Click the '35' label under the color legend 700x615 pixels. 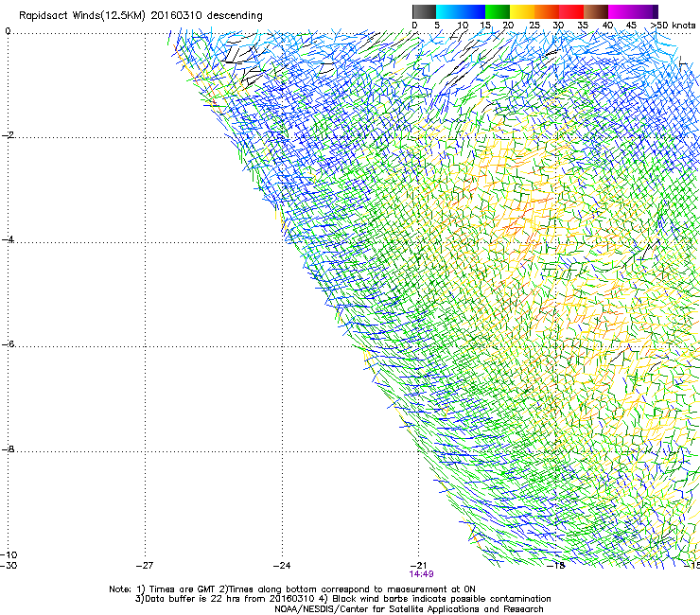[x=583, y=26]
